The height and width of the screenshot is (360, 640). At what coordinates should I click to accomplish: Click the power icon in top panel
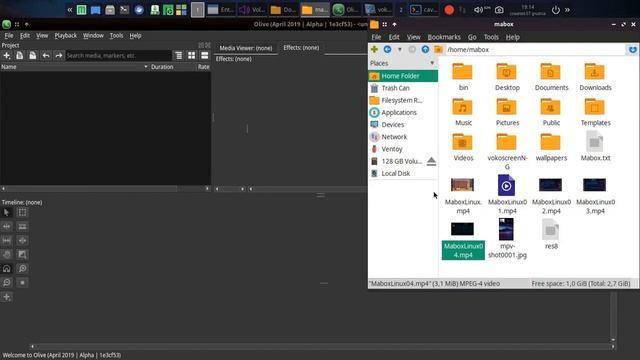click(x=556, y=10)
